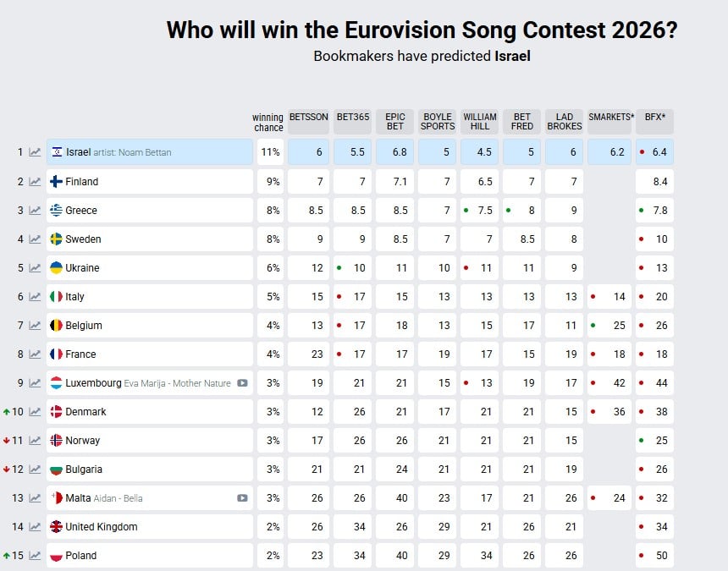Play the Malta Aidan - Bella video icon

242,498
